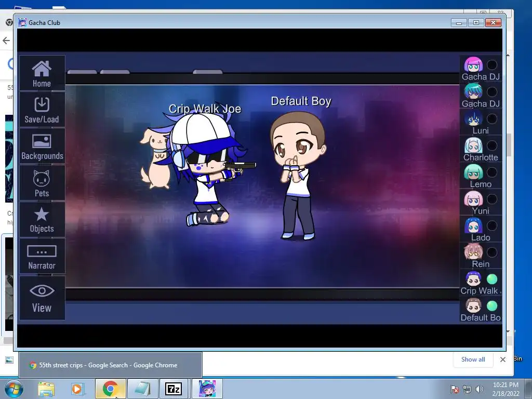Open Action Center flag in system tray
The image size is (532, 399).
(x=454, y=389)
